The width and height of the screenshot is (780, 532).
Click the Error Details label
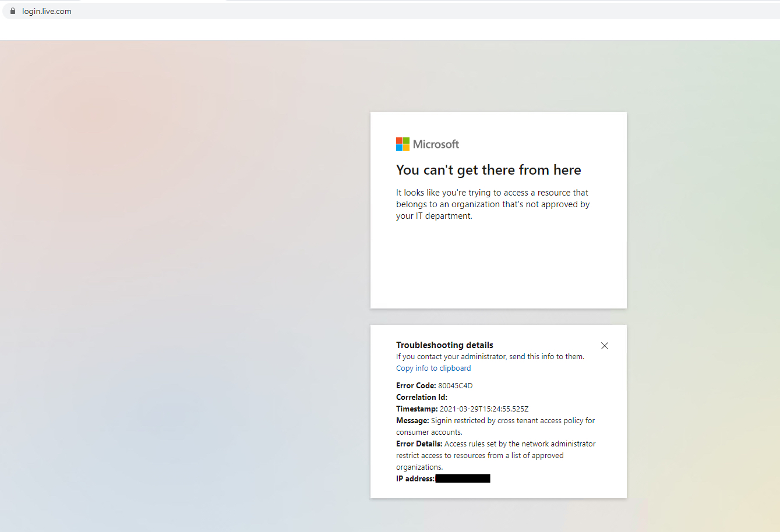(419, 444)
